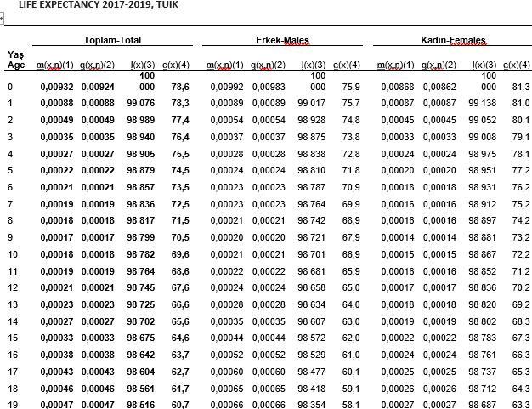Viewport: 532px width, 409px height.
Task: Click the total life expectancy cell 78,6
Action: pos(179,87)
